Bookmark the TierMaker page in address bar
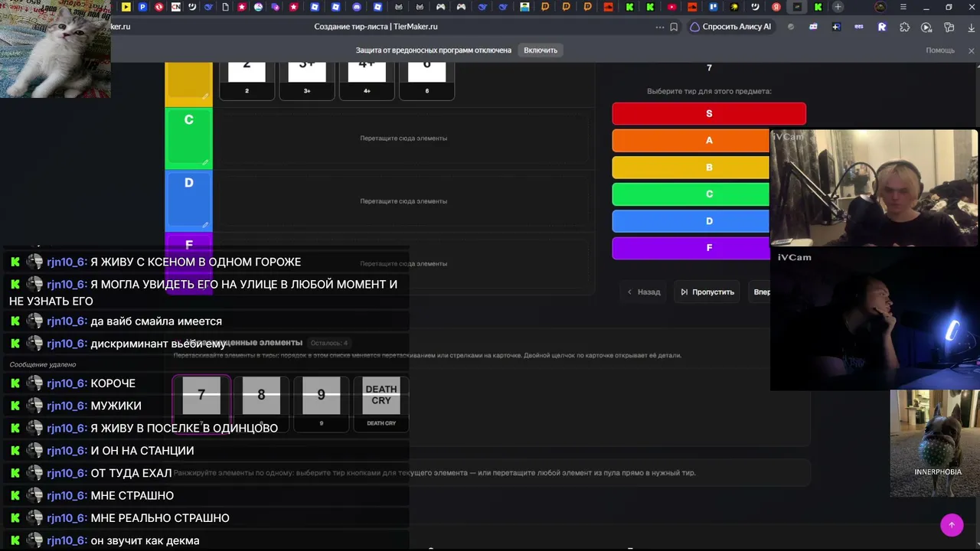 [674, 27]
